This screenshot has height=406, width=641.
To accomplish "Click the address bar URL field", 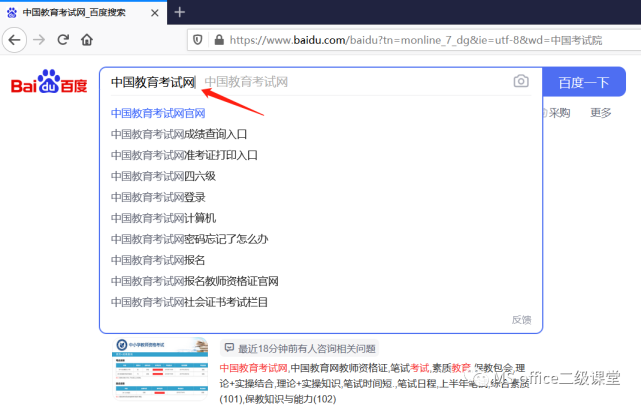I will (415, 40).
